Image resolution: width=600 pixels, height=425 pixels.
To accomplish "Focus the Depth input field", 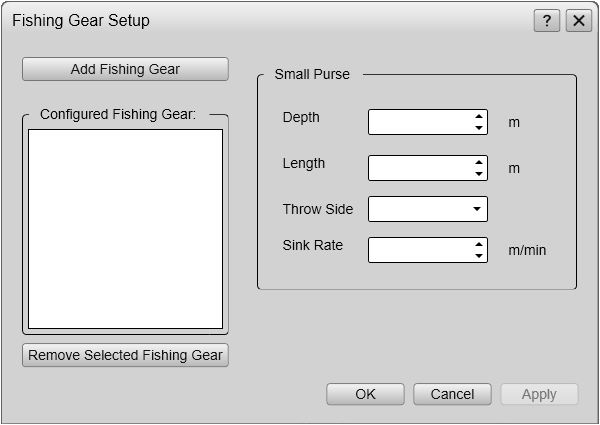I will click(x=420, y=122).
